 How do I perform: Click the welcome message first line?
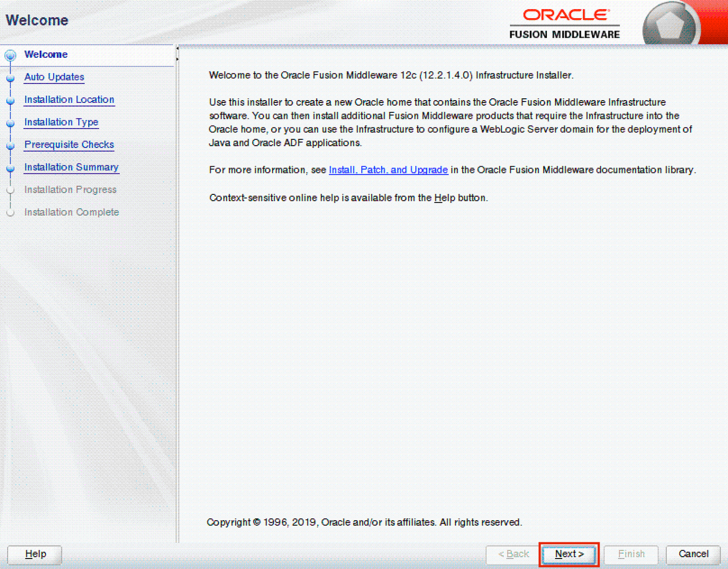pos(391,75)
